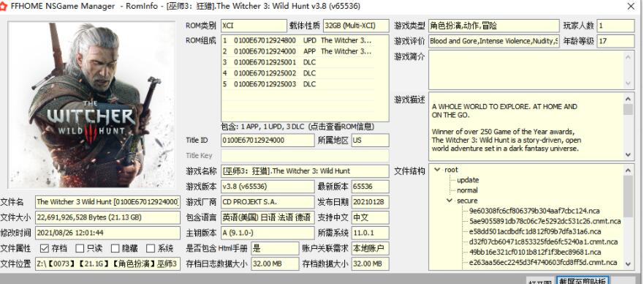The image size is (644, 284).
Task: Click the 文件名 file name field
Action: [x=107, y=202]
